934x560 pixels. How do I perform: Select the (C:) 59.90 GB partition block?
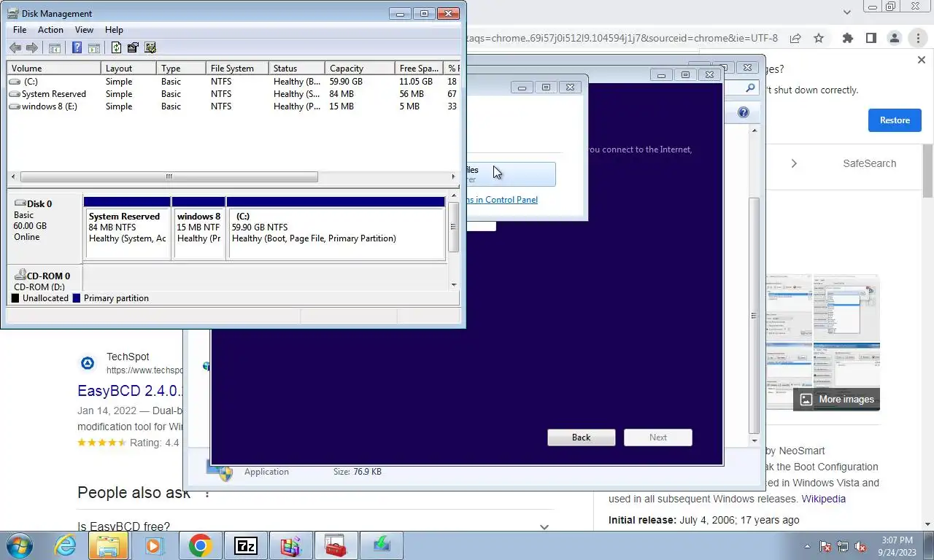click(x=336, y=228)
